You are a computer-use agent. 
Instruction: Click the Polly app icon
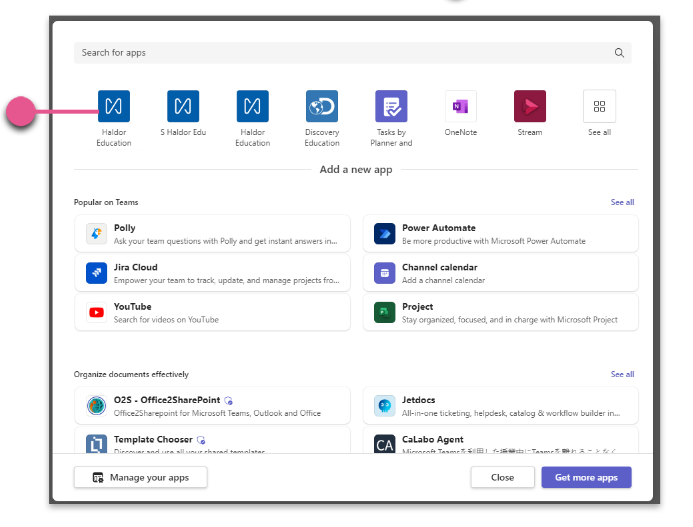(x=96, y=233)
